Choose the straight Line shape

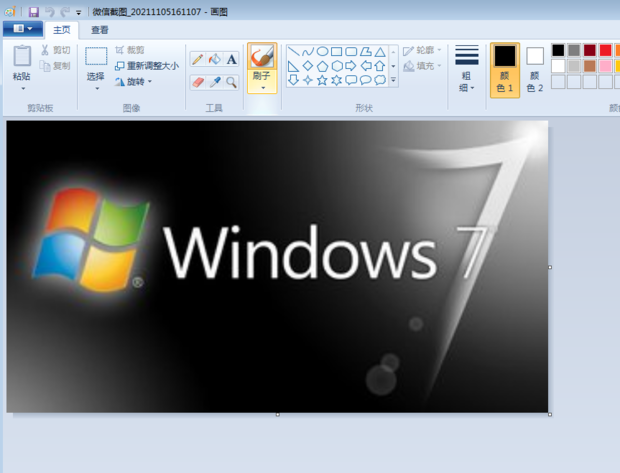pyautogui.click(x=293, y=52)
